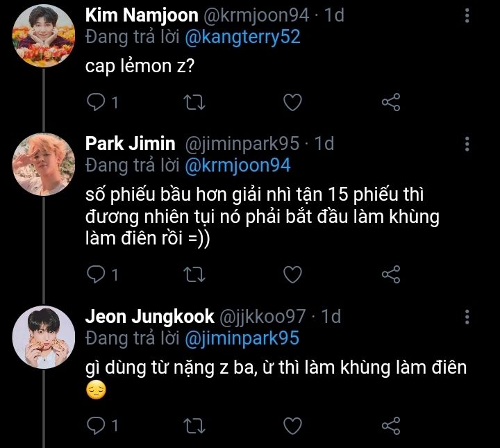Like Jeon Jungkook's tweet
500x448 pixels.
point(293,424)
